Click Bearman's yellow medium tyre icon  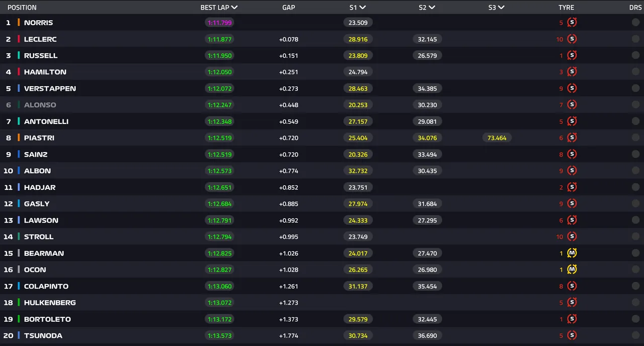572,253
